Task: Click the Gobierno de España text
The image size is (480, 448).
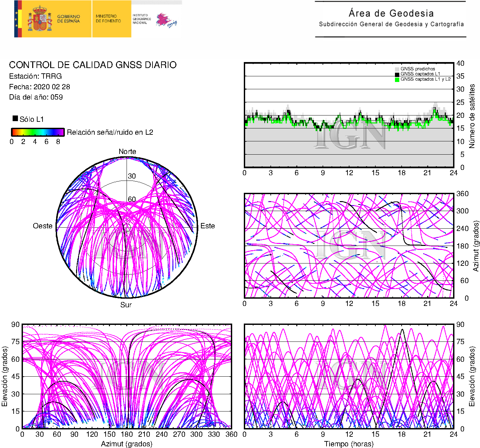Action: tap(68, 19)
